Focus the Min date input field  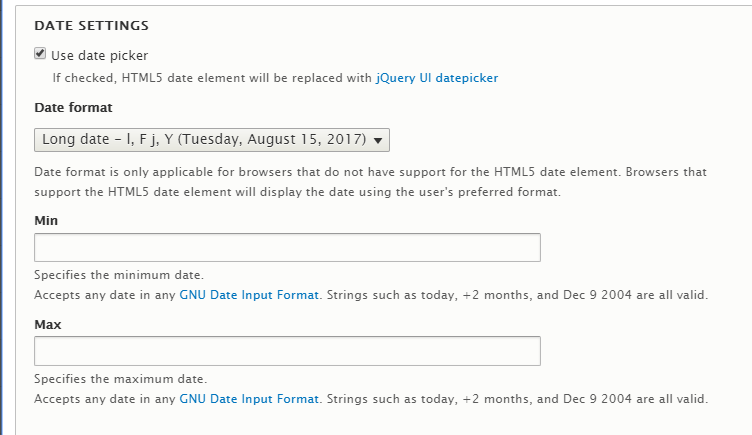click(287, 248)
